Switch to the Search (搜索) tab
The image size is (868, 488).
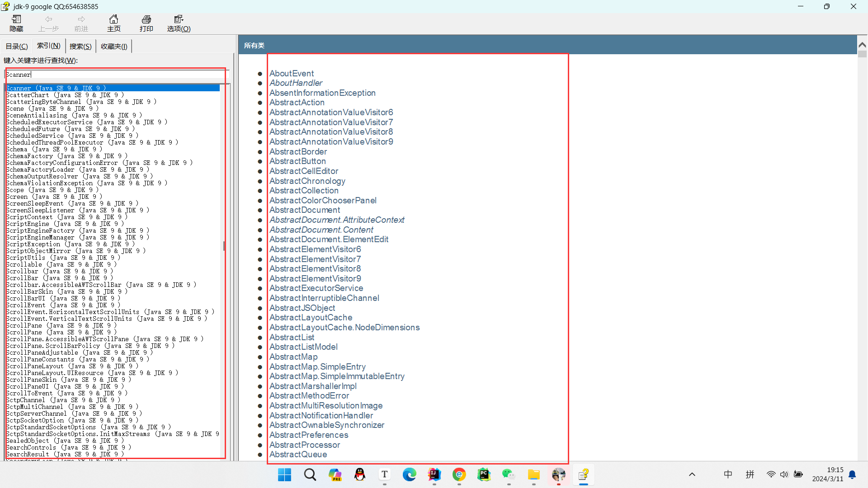coord(80,46)
